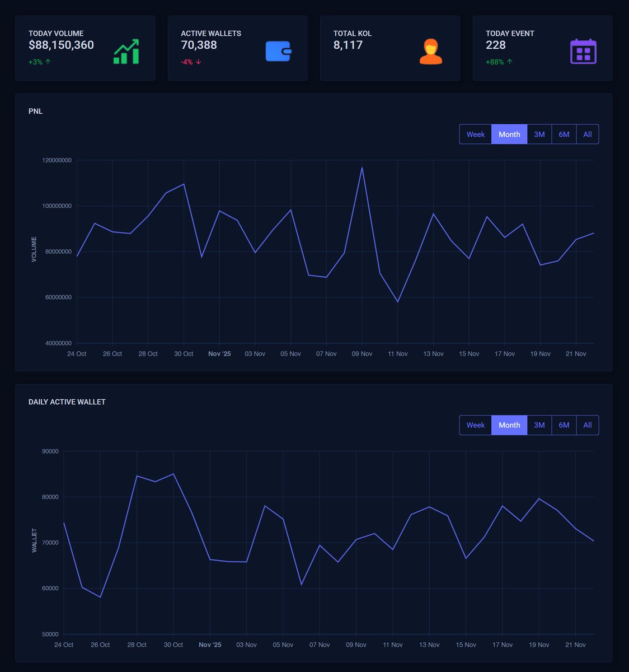This screenshot has height=672, width=629.
Task: Click the peak data point near 09 Nov on PNL chart
Action: click(362, 166)
